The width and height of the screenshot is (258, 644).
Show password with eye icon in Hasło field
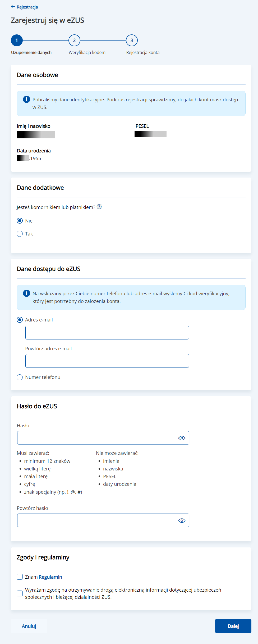182,438
